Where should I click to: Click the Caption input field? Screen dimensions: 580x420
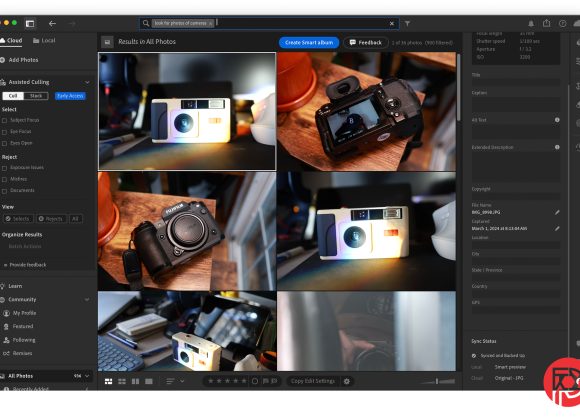[516, 104]
